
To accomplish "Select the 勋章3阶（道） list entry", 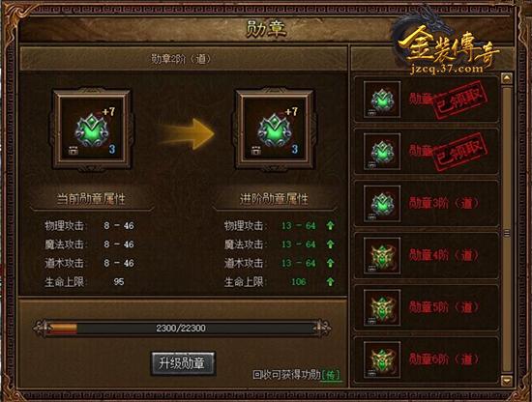I will coord(427,204).
